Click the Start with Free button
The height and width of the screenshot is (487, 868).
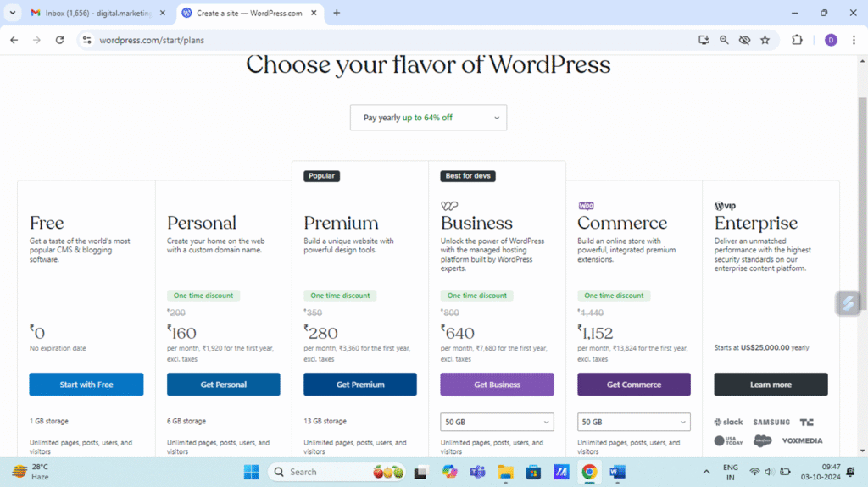86,385
